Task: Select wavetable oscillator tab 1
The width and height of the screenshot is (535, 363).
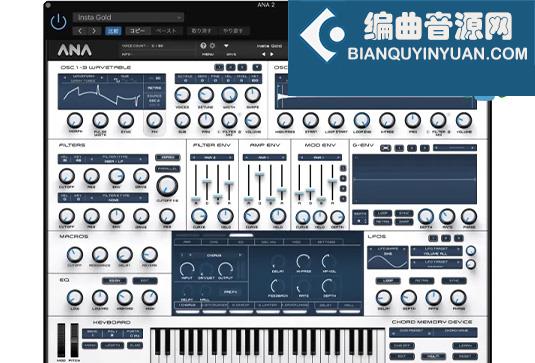Action: point(219,67)
